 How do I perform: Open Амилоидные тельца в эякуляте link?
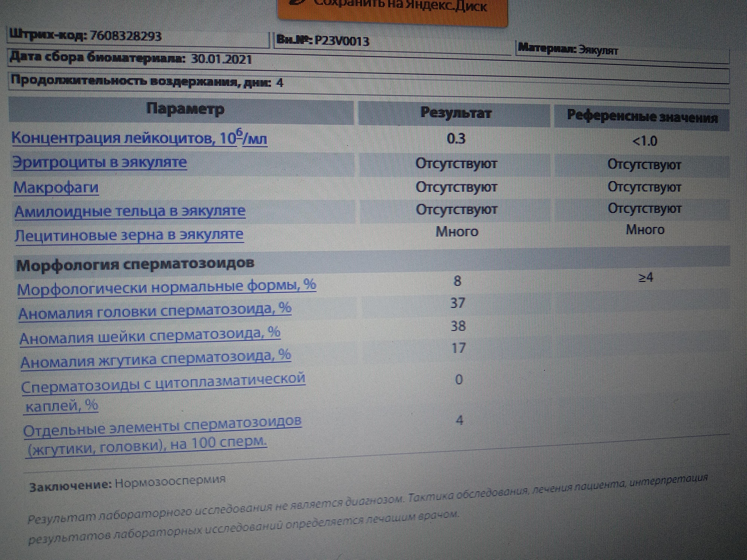[130, 211]
